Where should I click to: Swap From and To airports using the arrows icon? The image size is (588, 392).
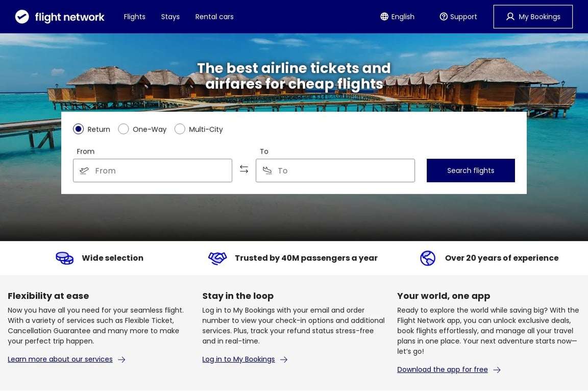click(244, 168)
